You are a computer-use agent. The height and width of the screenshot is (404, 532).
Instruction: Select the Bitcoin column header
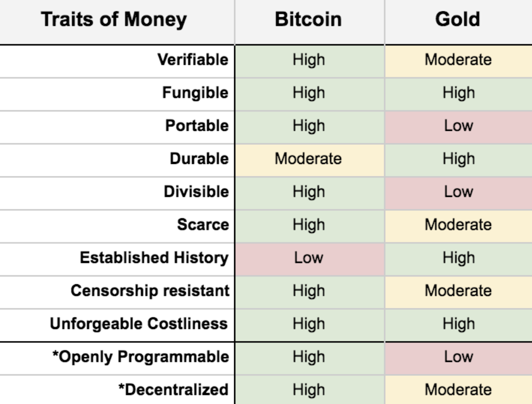309,21
